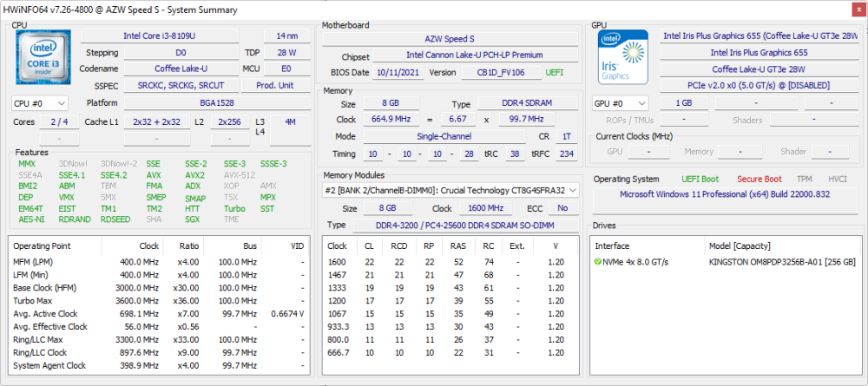This screenshot has height=386, width=868.
Task: Select the Ring/LLC Max row
Action: pos(159,339)
